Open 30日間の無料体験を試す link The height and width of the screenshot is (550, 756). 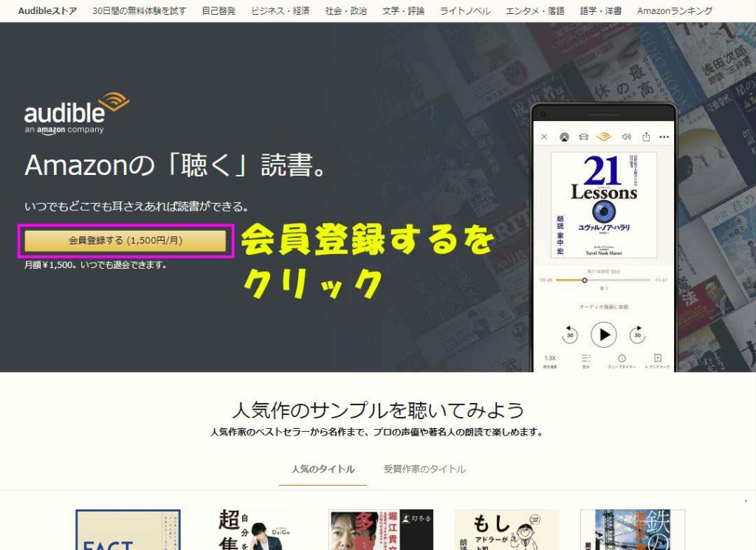[x=139, y=10]
